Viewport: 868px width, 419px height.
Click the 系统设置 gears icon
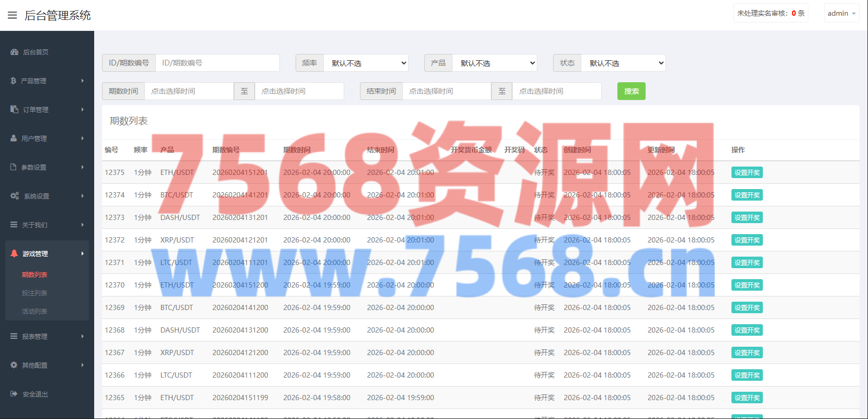coord(14,196)
